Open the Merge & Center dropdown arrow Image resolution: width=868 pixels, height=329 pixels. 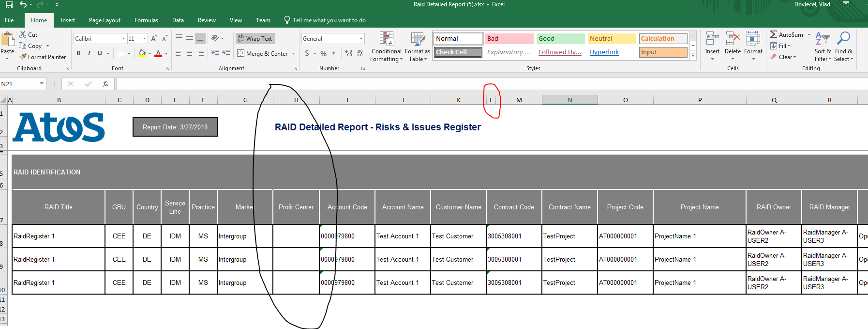294,54
